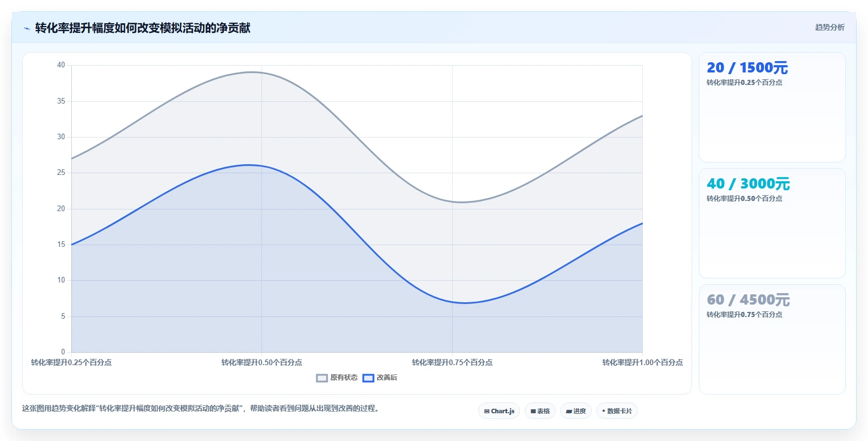
Task: Click the 转化率提升0.25个百分点 axis label
Action: pyautogui.click(x=71, y=362)
